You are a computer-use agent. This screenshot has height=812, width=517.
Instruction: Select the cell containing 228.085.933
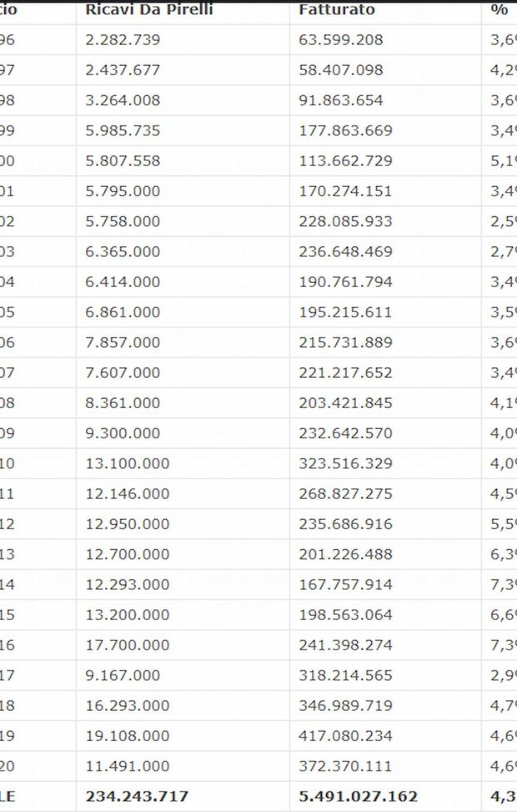[x=345, y=221]
